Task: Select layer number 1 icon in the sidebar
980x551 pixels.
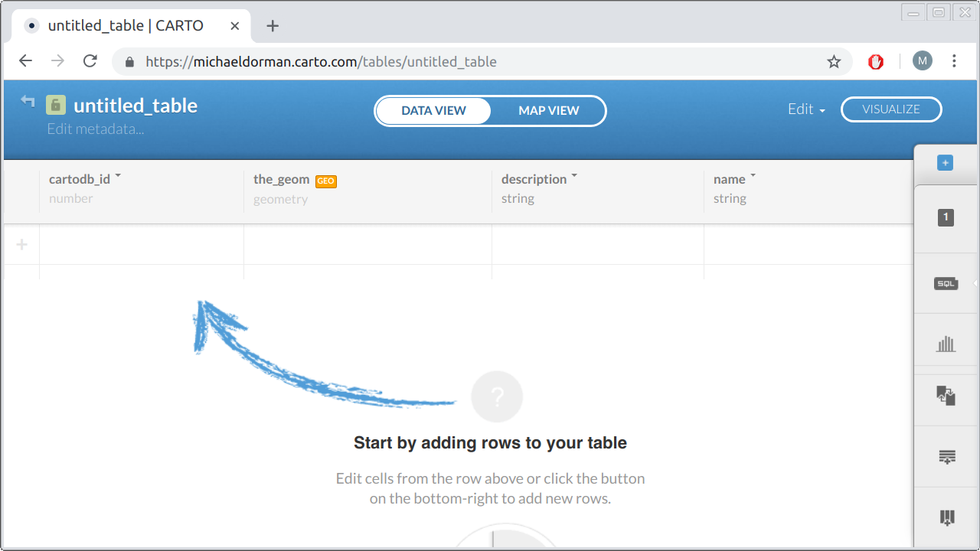Action: (946, 217)
